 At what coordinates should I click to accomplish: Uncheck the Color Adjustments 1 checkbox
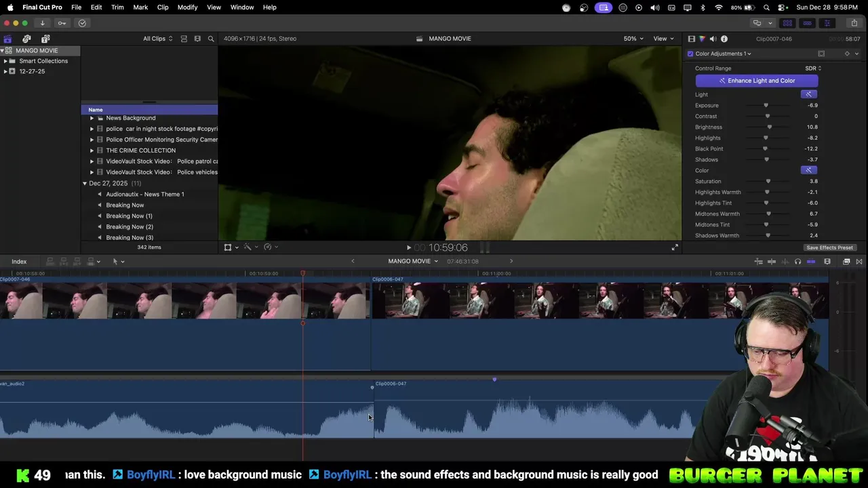(x=690, y=54)
